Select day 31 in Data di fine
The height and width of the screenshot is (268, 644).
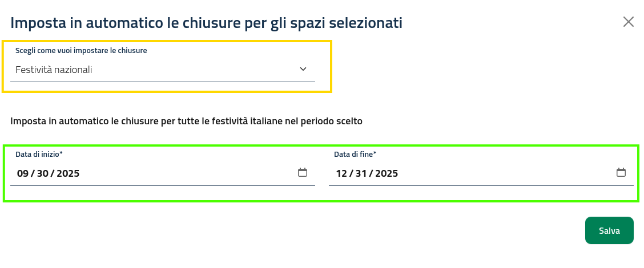361,173
